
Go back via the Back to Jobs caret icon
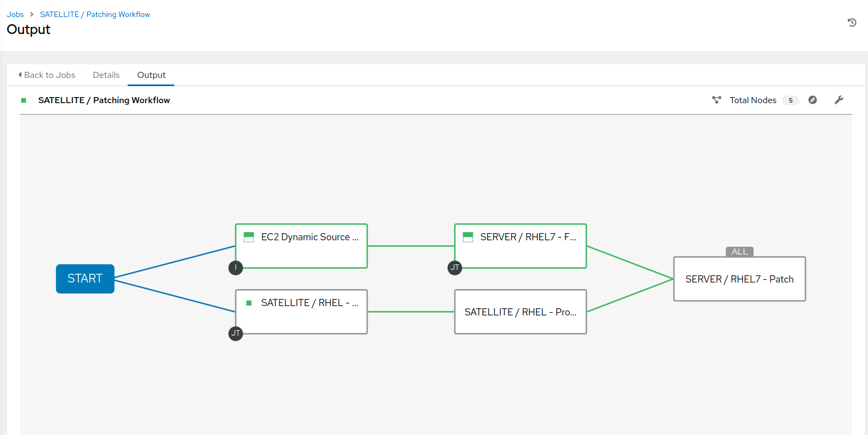[20, 75]
